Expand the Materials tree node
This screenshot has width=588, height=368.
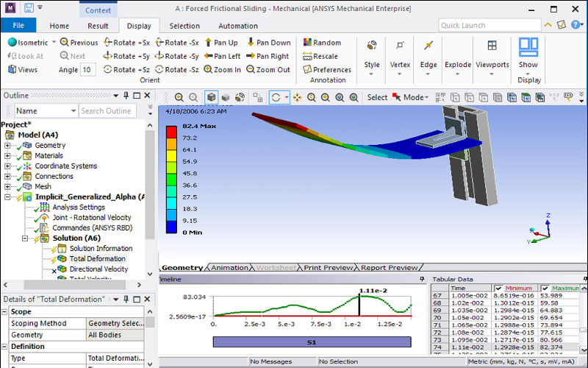[x=7, y=155]
